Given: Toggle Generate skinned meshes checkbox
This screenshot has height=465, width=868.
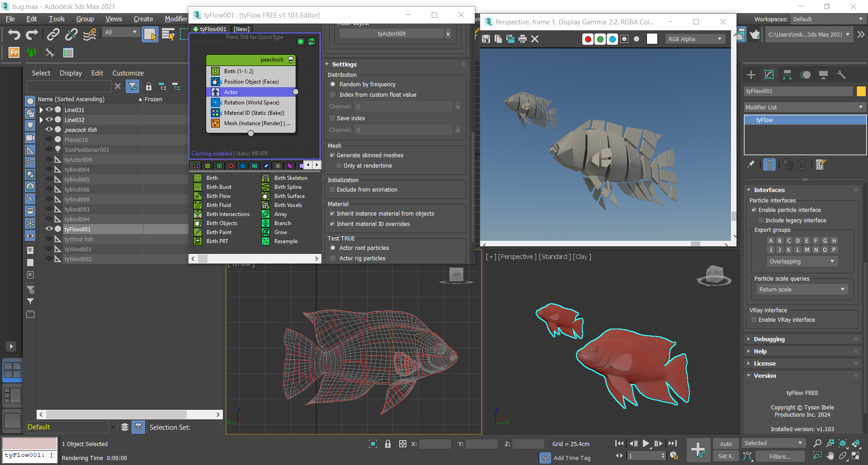Looking at the screenshot, I should [332, 155].
